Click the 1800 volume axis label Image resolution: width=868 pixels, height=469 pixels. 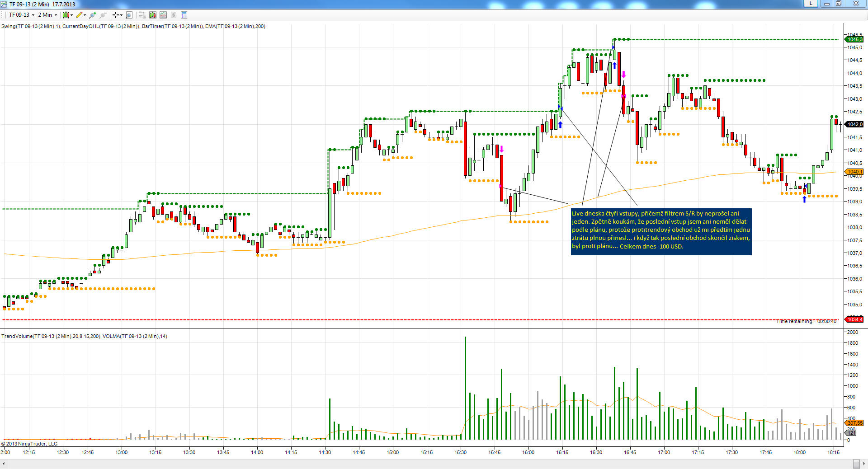(x=852, y=343)
